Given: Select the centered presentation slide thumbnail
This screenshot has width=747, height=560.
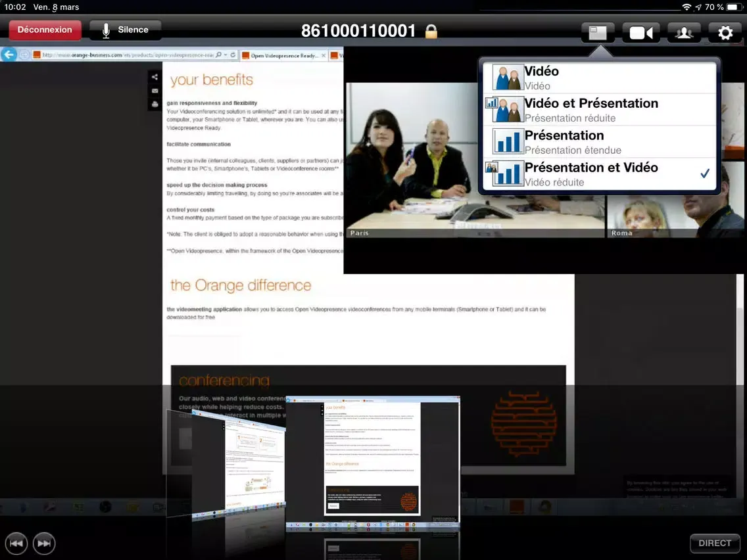Looking at the screenshot, I should coord(373,463).
